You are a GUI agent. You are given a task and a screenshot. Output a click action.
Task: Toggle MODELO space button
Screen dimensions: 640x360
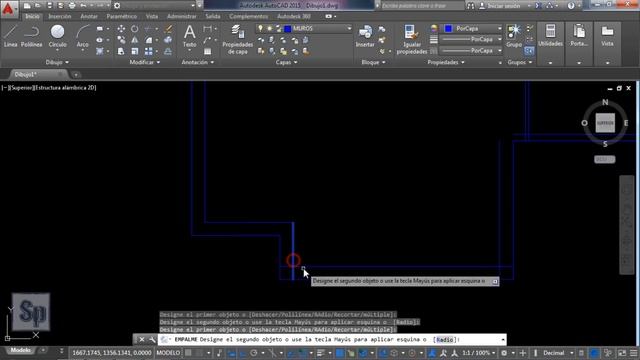point(168,353)
